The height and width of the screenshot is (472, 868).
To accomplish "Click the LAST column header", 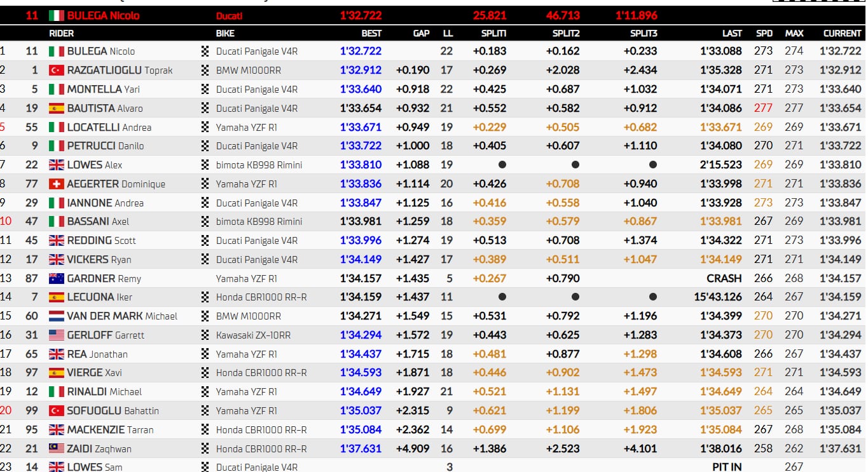I will [x=733, y=33].
